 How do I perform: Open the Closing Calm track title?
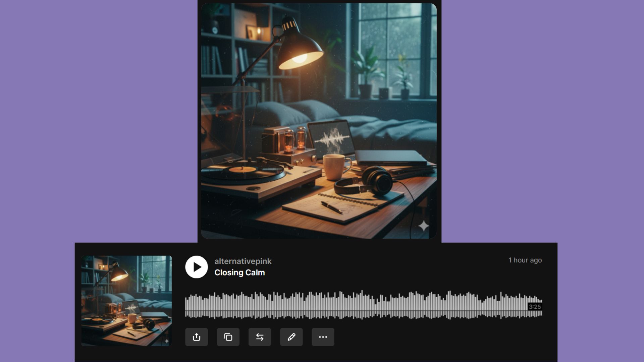coord(239,273)
